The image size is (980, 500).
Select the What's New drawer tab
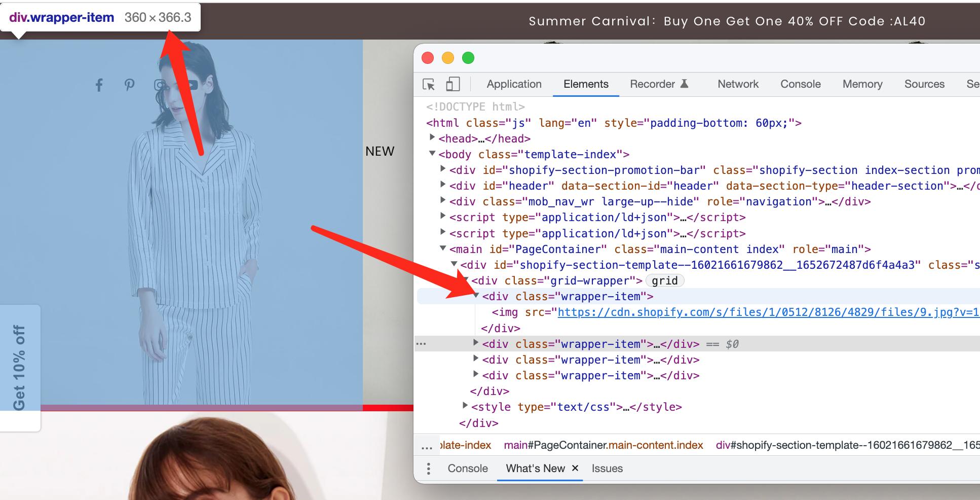tap(535, 469)
